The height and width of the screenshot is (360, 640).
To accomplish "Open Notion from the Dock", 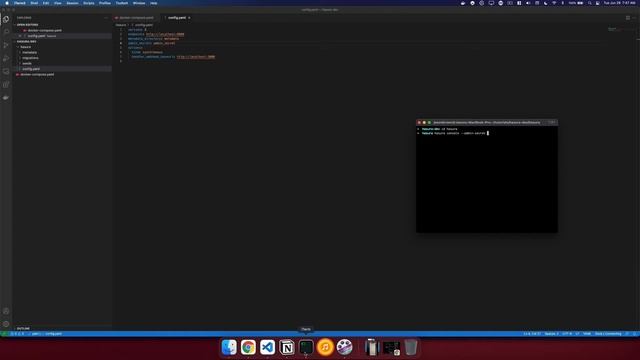I will coord(287,347).
